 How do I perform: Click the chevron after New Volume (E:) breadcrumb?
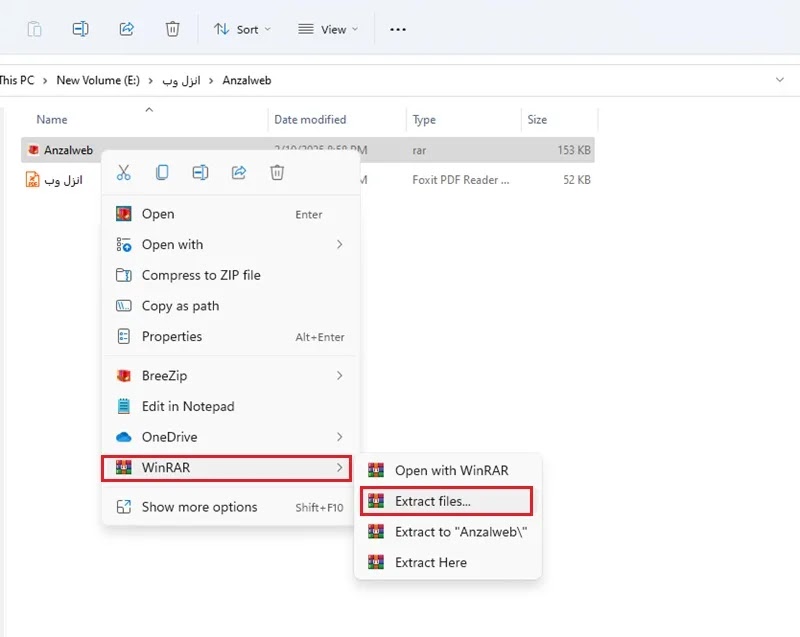click(151, 81)
